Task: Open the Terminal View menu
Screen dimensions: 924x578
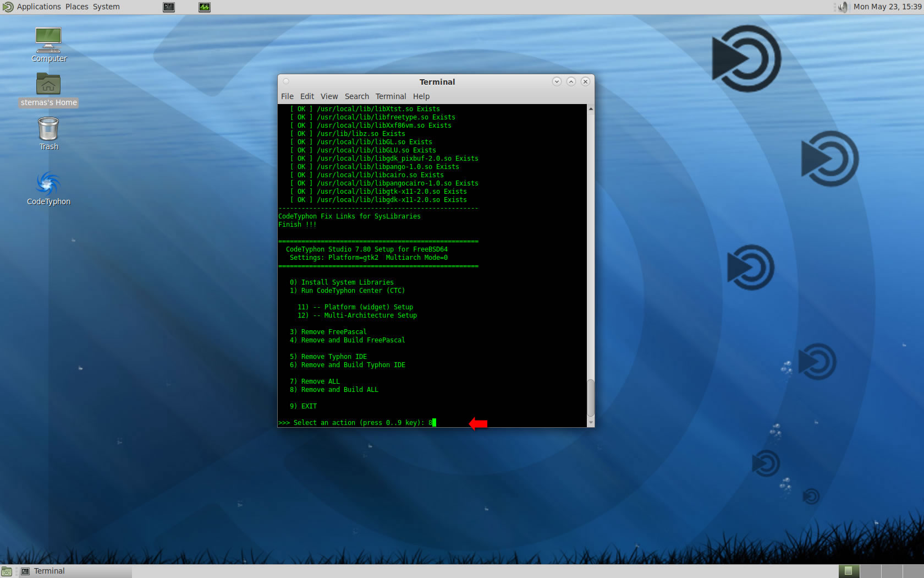Action: pyautogui.click(x=329, y=96)
